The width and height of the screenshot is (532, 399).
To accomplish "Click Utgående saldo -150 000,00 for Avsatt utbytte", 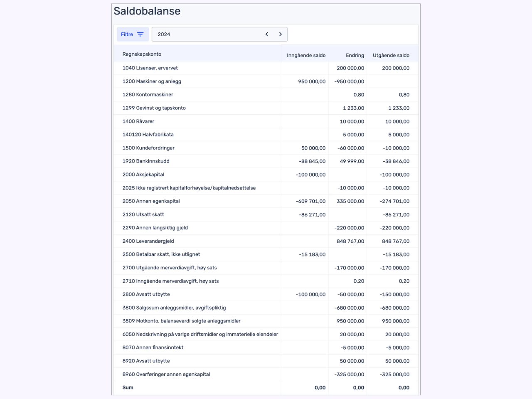I will coord(394,294).
